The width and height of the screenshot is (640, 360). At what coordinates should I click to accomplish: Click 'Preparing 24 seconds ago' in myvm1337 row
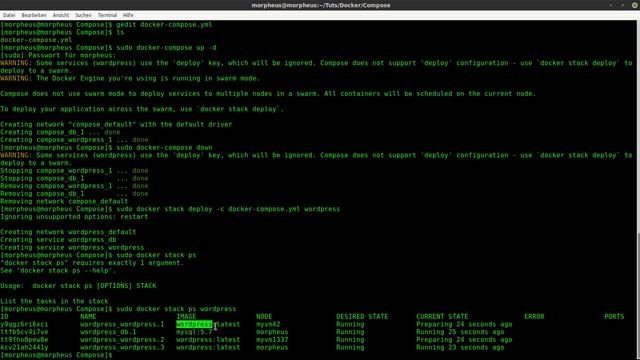tap(464, 340)
